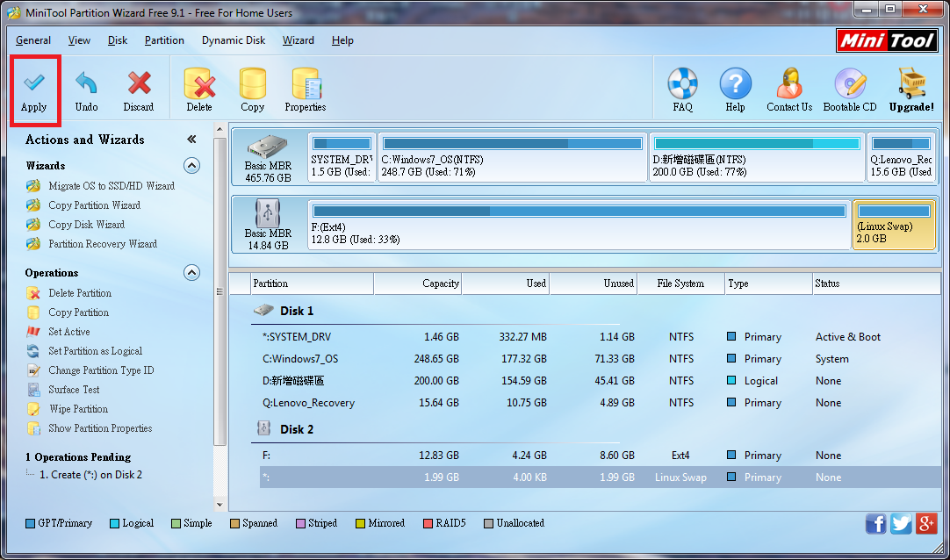Select the F:(Ext4) block in disk map
950x560 pixels.
[579, 225]
